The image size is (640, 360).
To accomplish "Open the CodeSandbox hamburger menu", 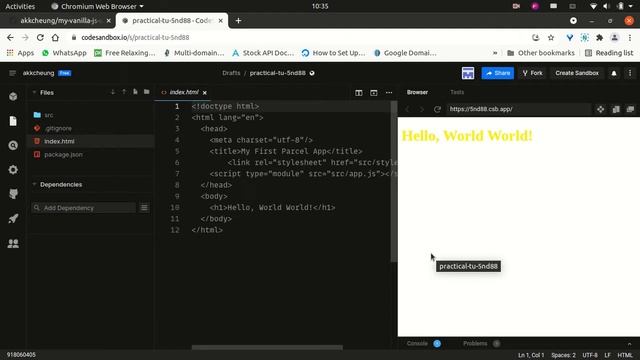I will pyautogui.click(x=12, y=73).
